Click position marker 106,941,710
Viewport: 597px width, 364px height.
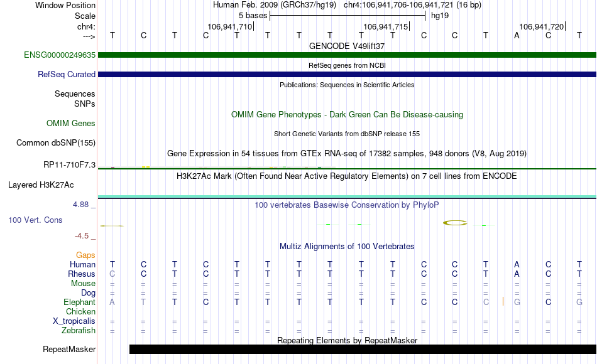(x=229, y=26)
